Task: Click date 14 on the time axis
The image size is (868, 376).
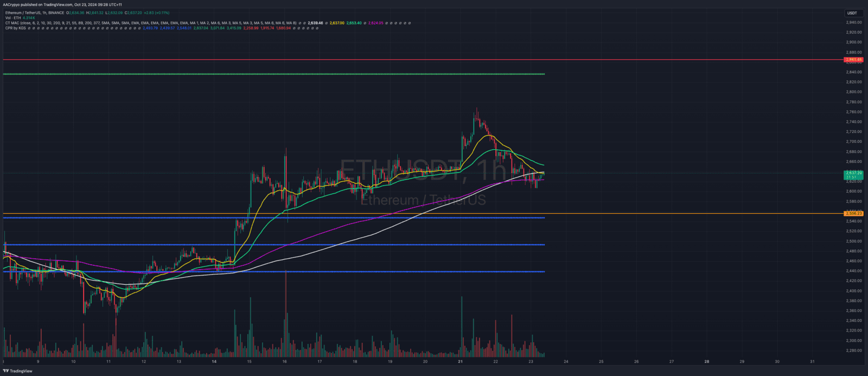Action: pos(214,361)
